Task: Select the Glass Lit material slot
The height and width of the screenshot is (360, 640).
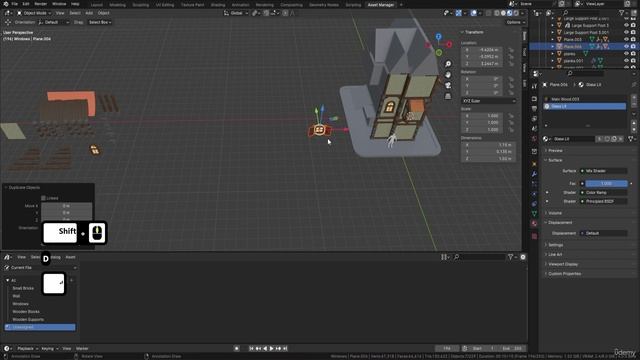Action: [585, 107]
